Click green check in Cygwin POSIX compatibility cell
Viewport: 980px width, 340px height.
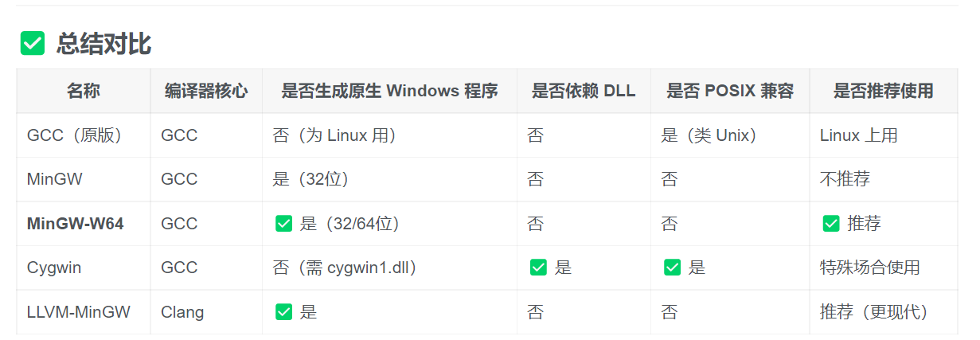(672, 268)
